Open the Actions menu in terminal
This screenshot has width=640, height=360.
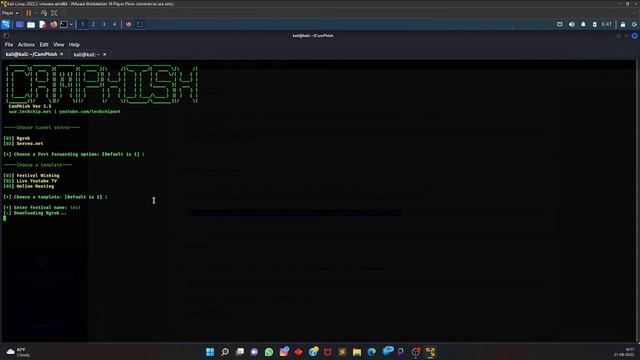pos(26,44)
